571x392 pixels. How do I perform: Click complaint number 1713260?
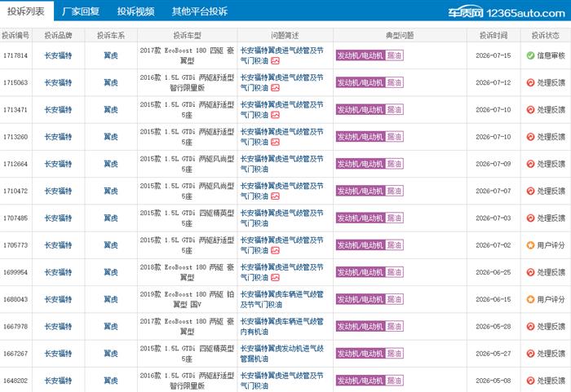coord(15,137)
